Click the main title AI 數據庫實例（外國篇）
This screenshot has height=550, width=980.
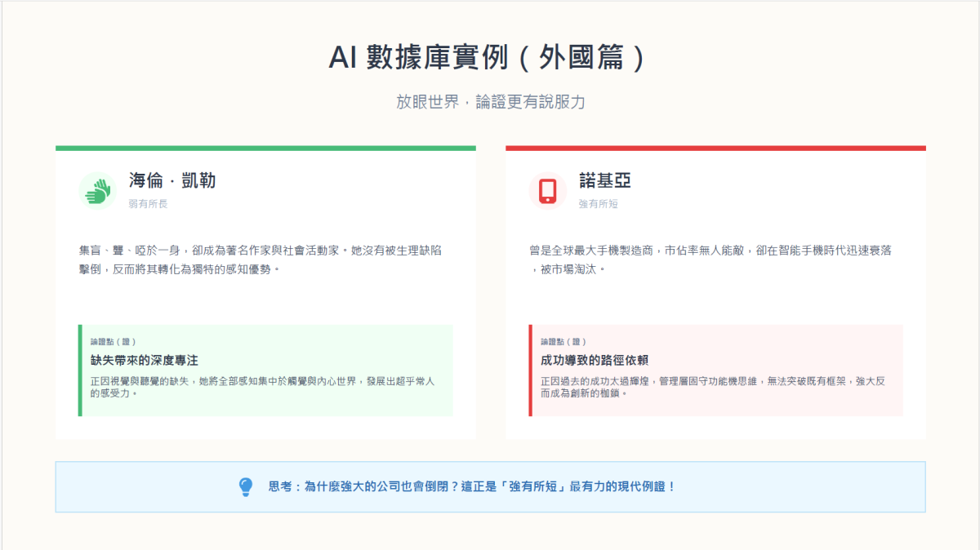490,58
